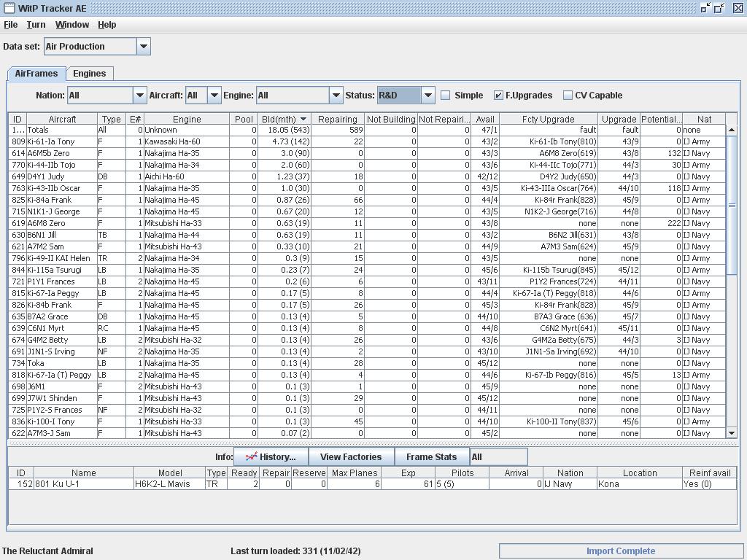Select the P1Y1 Frances row

pos(367,281)
